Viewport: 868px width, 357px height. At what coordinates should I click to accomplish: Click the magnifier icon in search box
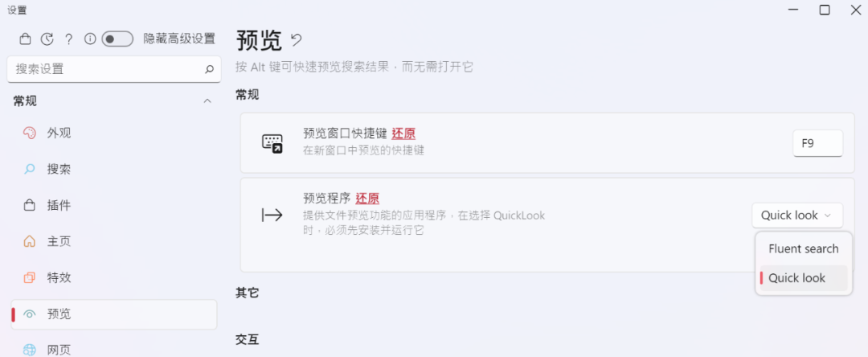tap(209, 69)
